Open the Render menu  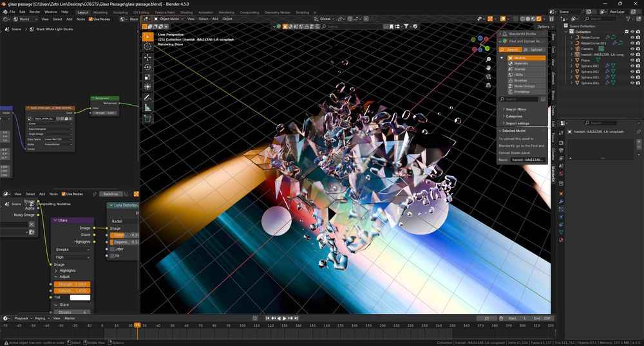(x=35, y=12)
